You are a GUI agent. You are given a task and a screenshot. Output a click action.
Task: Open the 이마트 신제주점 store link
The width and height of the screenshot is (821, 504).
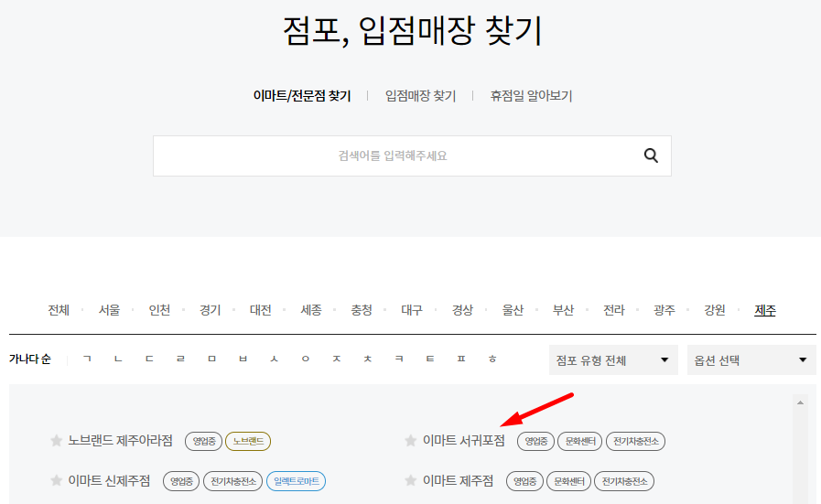click(109, 480)
